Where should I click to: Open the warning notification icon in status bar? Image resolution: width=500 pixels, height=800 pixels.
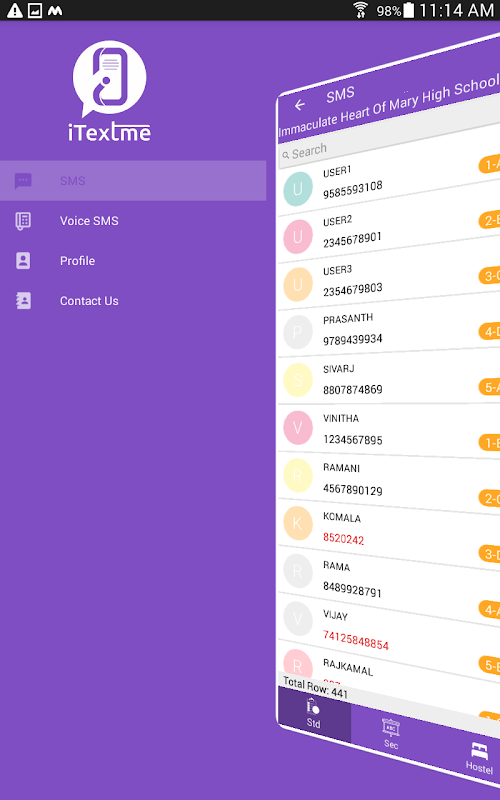tap(15, 10)
